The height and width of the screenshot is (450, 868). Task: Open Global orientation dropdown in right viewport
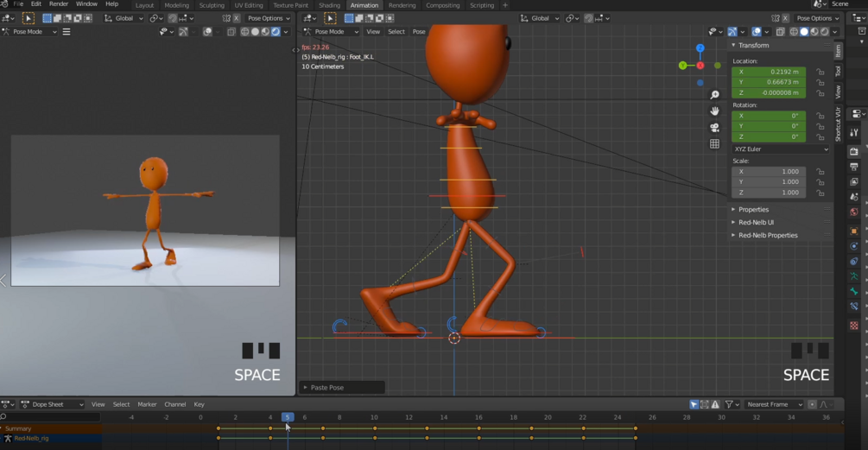pos(539,18)
